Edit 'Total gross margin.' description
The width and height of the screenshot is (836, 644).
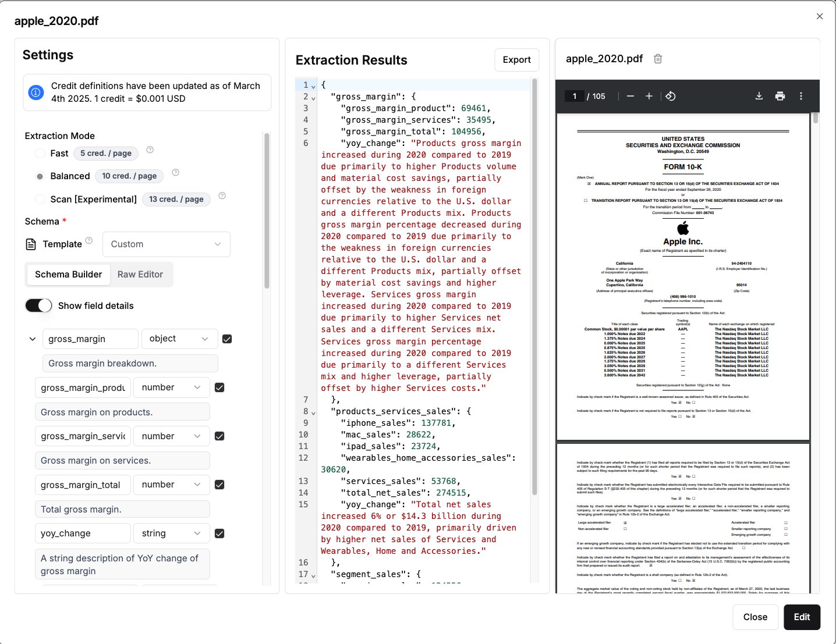click(122, 509)
